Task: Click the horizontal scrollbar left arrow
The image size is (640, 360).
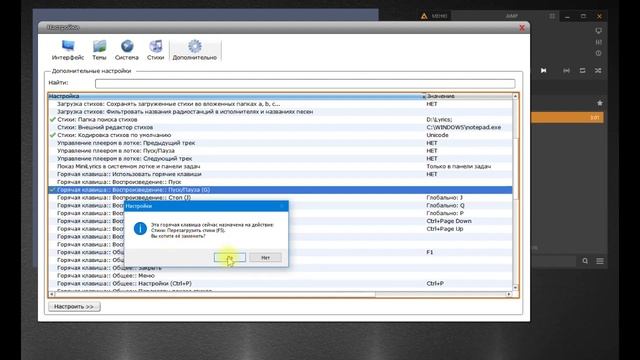Action: [51, 294]
